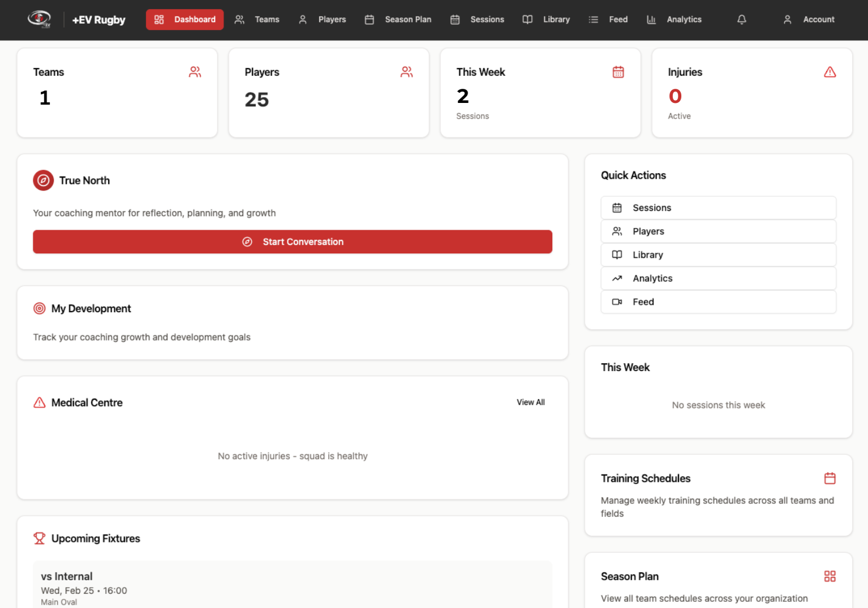Open the Sessions quick action

pyautogui.click(x=718, y=208)
